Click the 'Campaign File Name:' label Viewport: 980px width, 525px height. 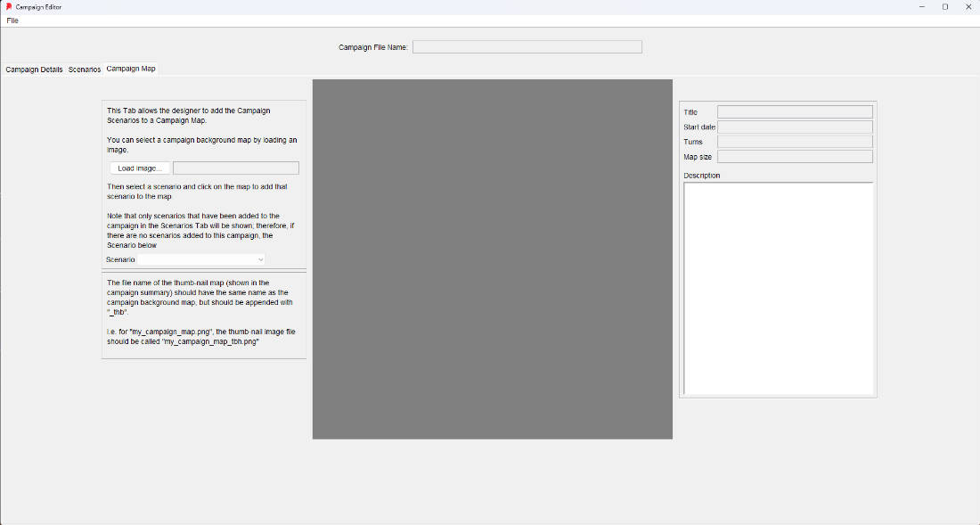[x=373, y=47]
